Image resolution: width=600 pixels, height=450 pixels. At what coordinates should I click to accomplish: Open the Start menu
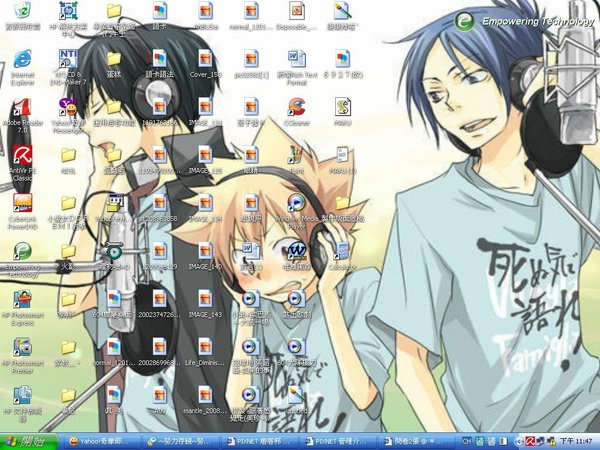point(29,442)
